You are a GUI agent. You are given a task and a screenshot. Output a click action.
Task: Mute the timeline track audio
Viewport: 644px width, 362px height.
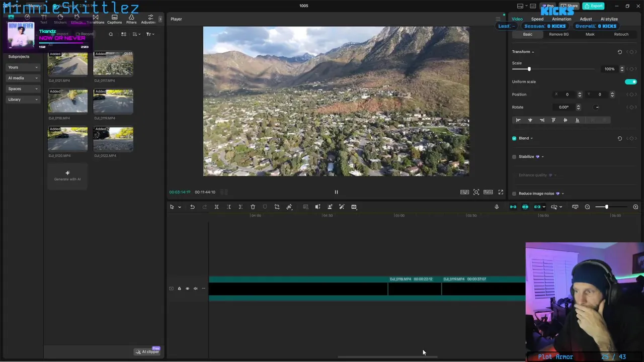click(x=195, y=289)
